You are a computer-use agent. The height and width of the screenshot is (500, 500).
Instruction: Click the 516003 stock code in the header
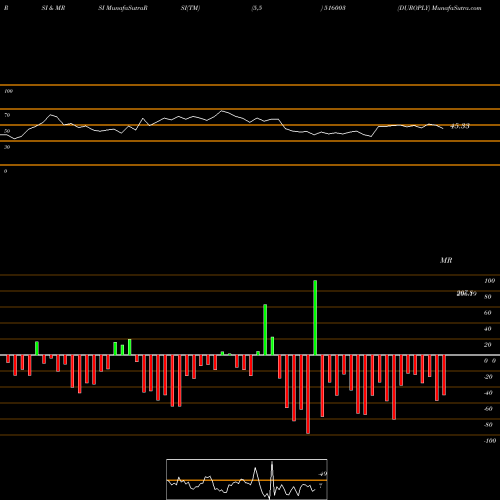click(335, 8)
